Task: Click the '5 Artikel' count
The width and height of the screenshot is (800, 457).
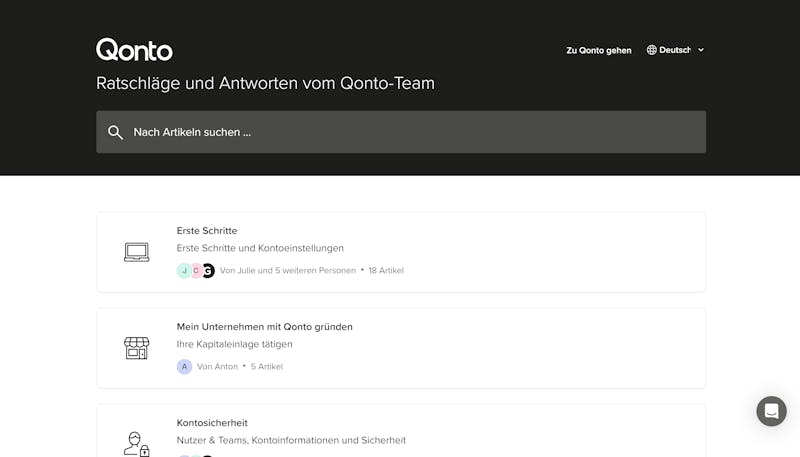Action: (x=266, y=366)
